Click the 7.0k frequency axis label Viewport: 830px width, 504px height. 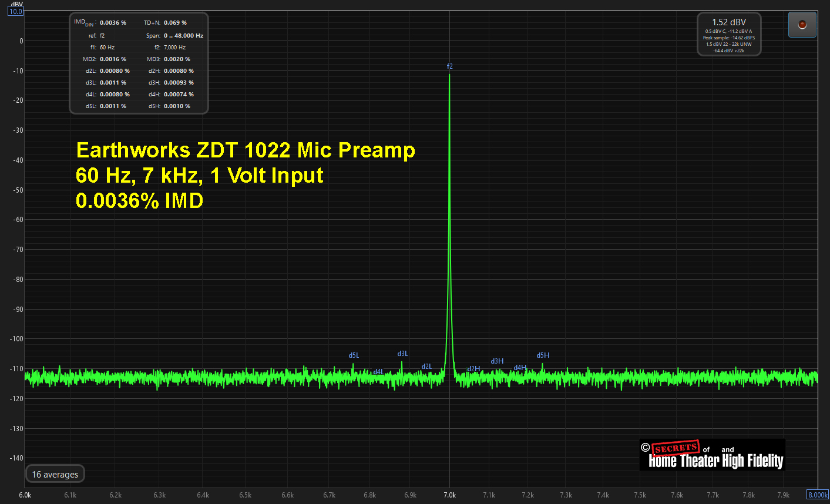coord(450,495)
